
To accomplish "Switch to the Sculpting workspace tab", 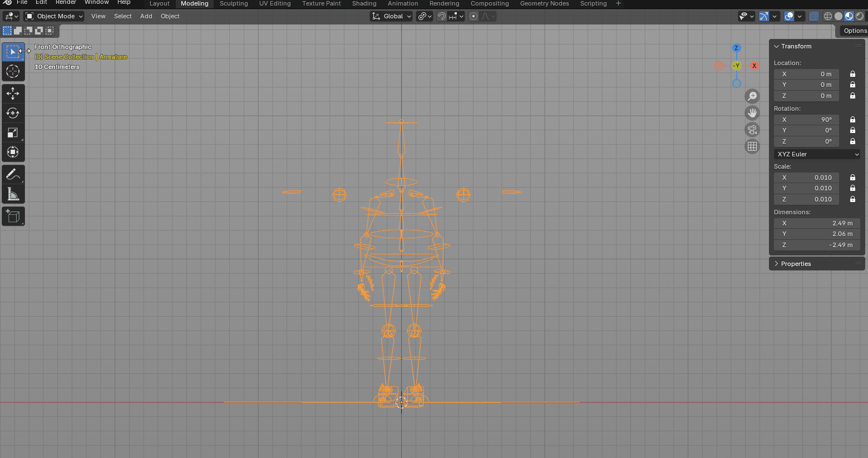I will (x=234, y=3).
